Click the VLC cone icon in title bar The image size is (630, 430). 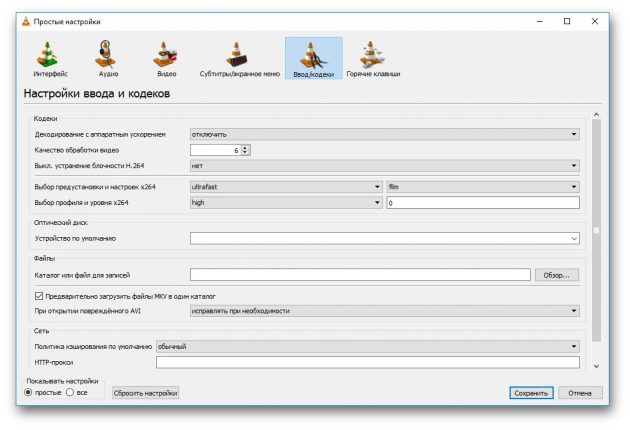click(x=26, y=21)
